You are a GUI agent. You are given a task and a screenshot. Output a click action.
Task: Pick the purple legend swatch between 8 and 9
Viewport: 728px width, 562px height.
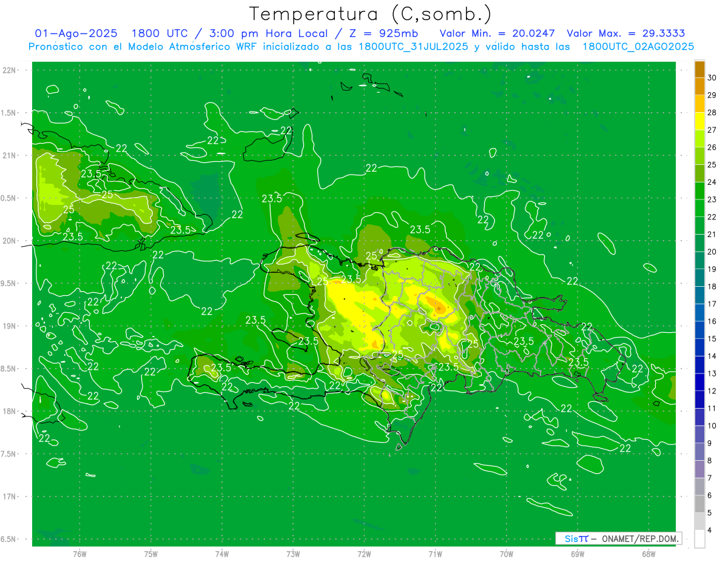coord(700,452)
